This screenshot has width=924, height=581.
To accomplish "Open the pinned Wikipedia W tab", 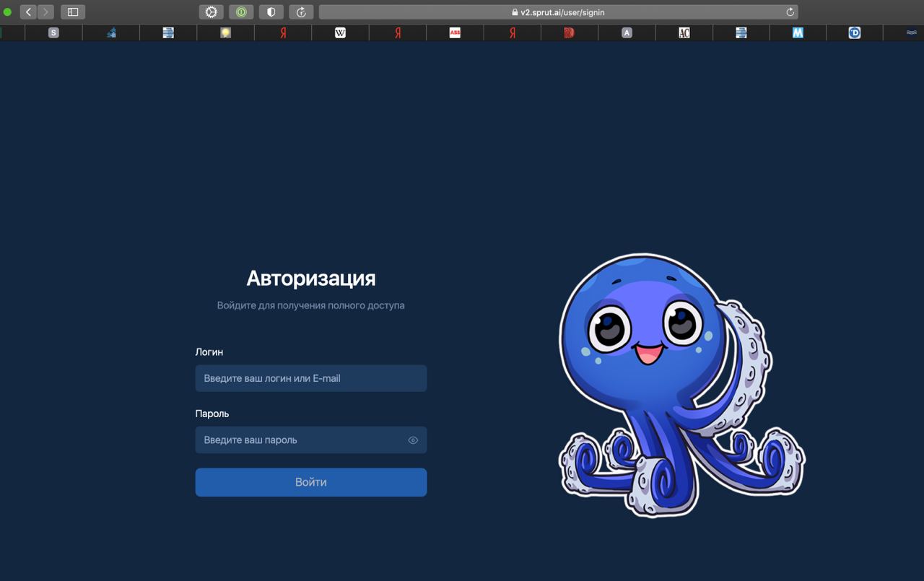I will pyautogui.click(x=340, y=32).
